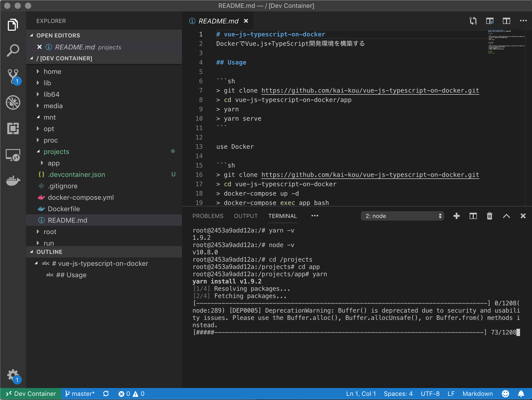Click the feedback smiley icon
Image resolution: width=532 pixels, height=400 pixels.
point(505,394)
